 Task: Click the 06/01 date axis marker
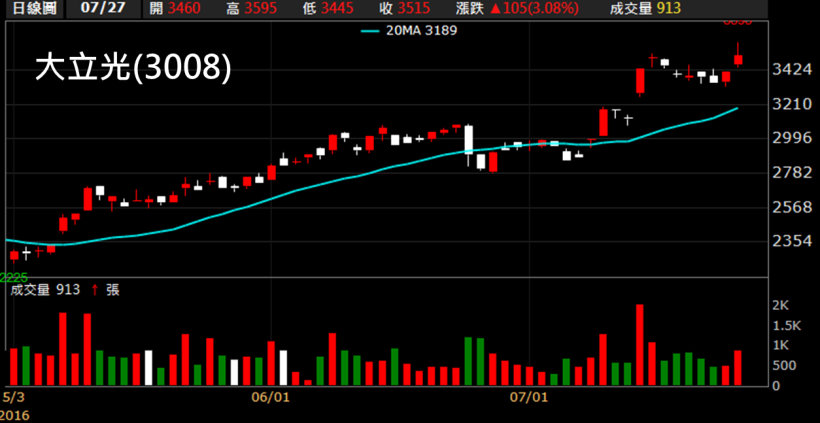coord(272,398)
